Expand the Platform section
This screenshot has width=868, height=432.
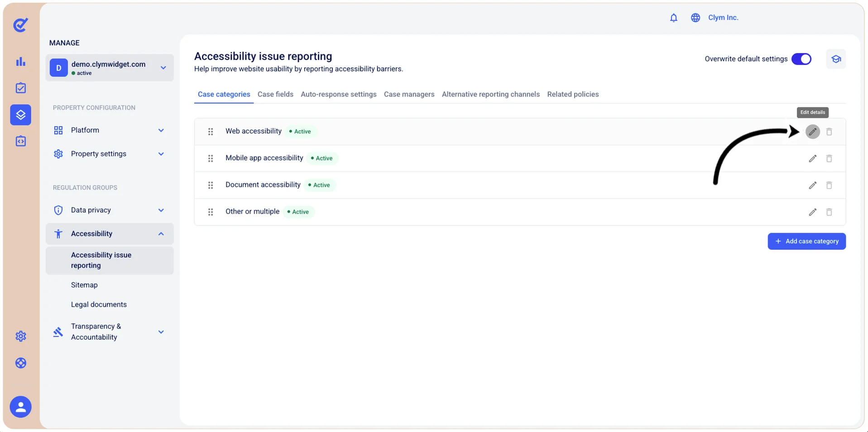110,130
